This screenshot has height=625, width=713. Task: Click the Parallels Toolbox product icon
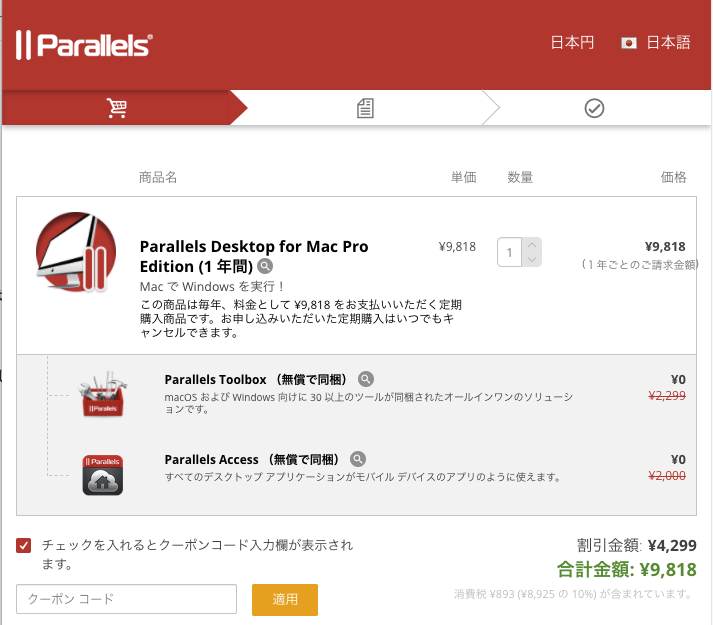coord(103,394)
